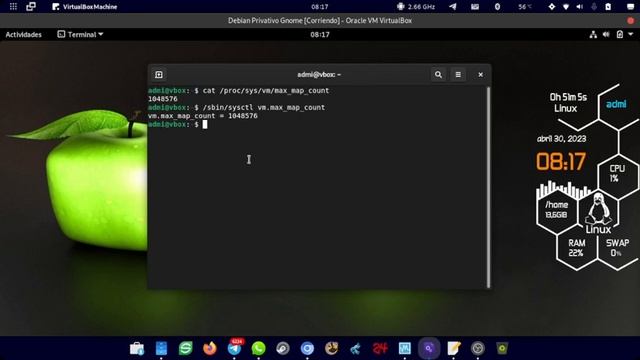Click the host battery icon
The height and width of the screenshot is (360, 640).
[x=608, y=7]
